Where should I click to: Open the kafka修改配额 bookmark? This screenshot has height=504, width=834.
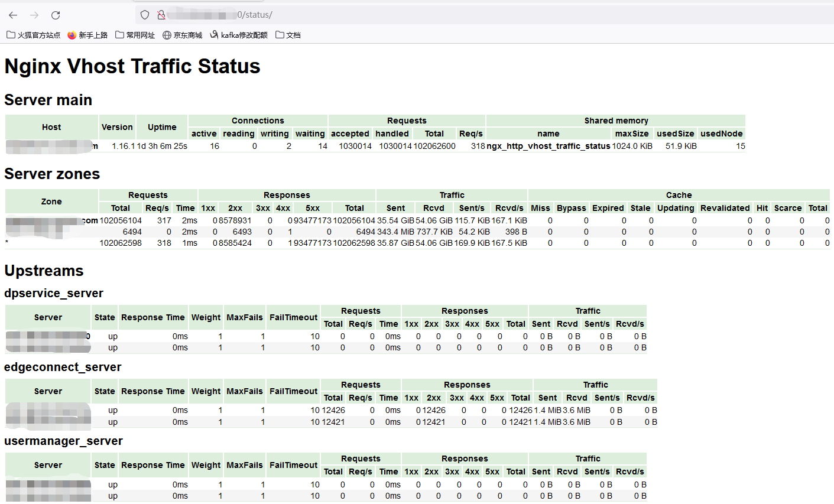(239, 35)
